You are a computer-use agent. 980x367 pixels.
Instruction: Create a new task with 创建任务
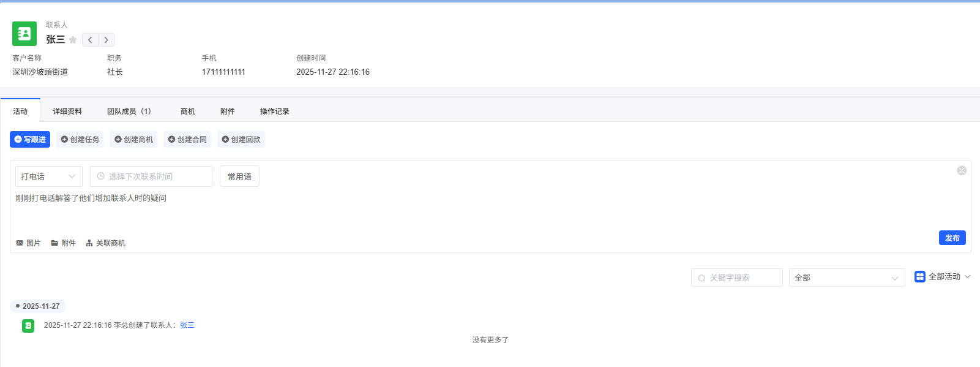point(80,140)
